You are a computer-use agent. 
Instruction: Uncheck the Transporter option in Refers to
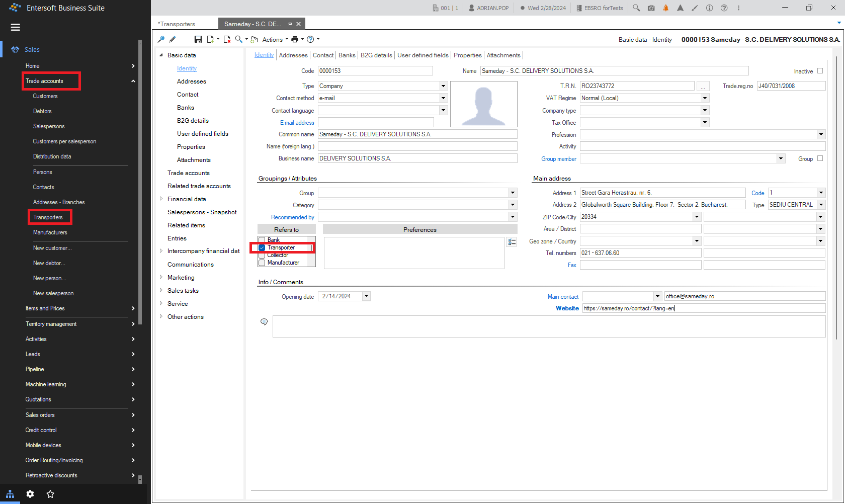pos(262,247)
